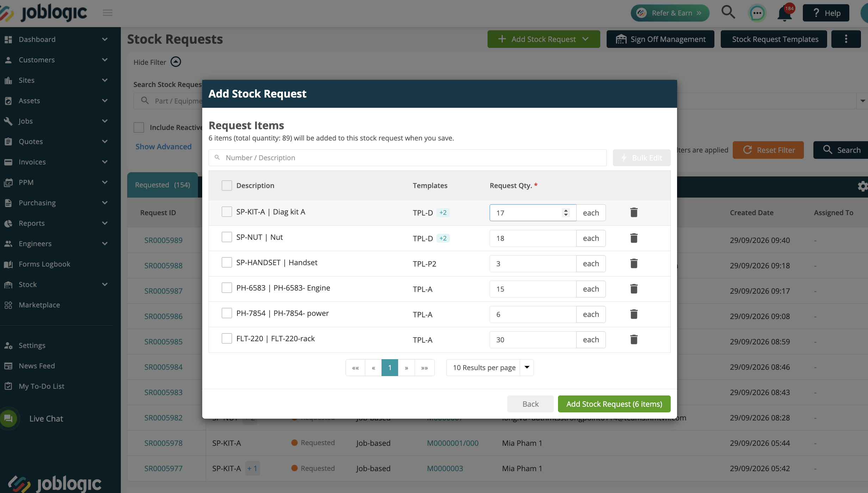Viewport: 868px width, 493px height.
Task: Open the 10 Results per page dropdown
Action: (490, 368)
